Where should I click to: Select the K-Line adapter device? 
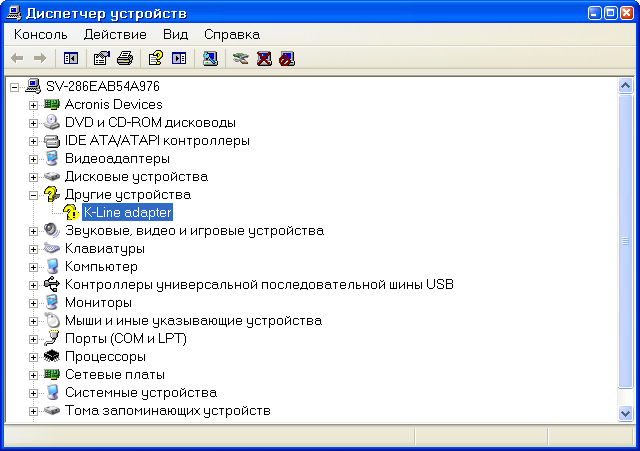[x=127, y=213]
